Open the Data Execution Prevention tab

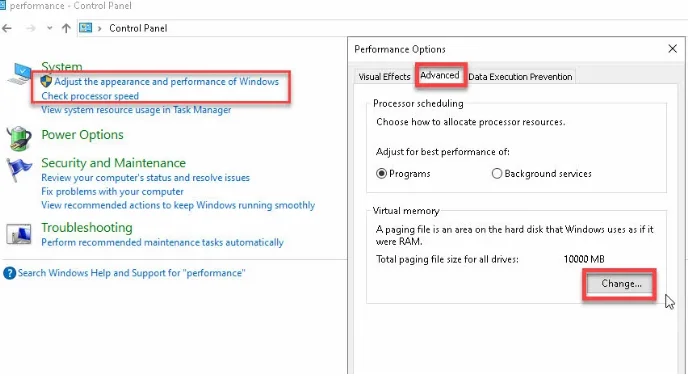click(520, 77)
